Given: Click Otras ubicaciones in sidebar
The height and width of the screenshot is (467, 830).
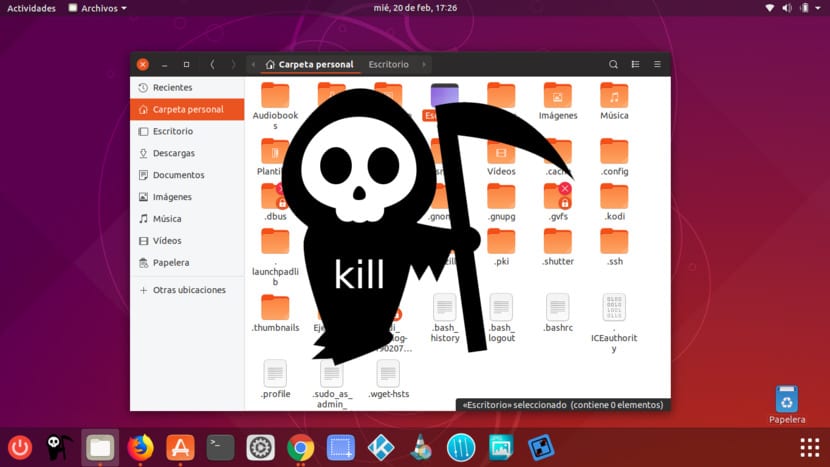Looking at the screenshot, I should click(188, 290).
